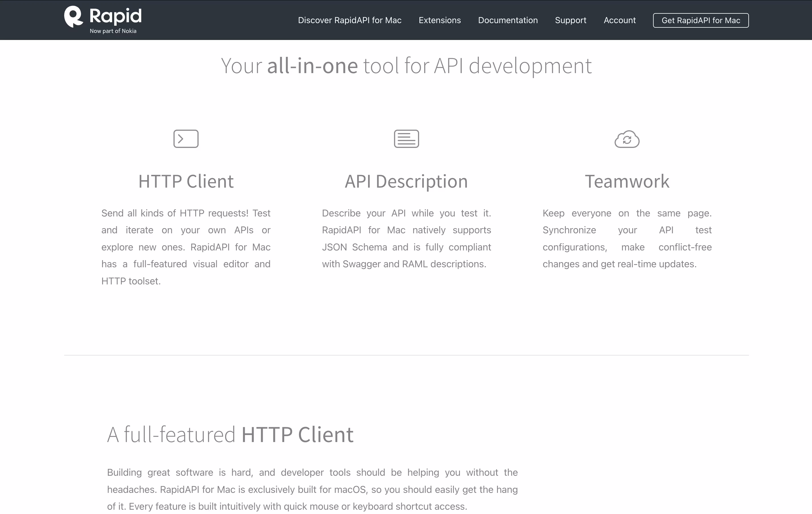This screenshot has width=812, height=514.
Task: Click the HTTP Client heading
Action: pyautogui.click(x=186, y=181)
